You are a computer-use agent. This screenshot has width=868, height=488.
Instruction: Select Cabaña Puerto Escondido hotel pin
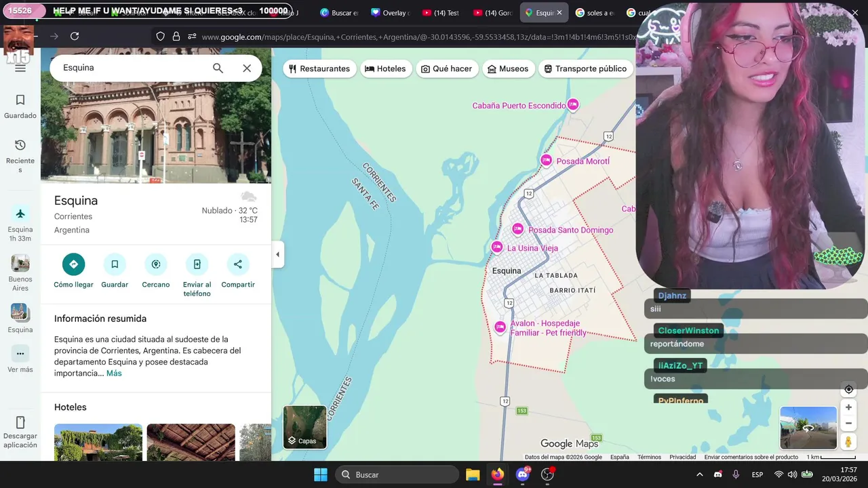pyautogui.click(x=573, y=104)
